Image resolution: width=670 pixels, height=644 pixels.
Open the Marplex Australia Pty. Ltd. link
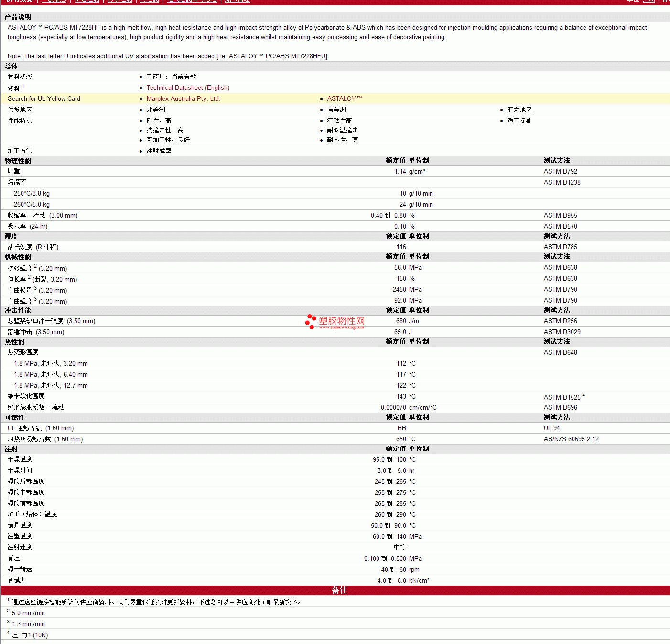pyautogui.click(x=184, y=99)
